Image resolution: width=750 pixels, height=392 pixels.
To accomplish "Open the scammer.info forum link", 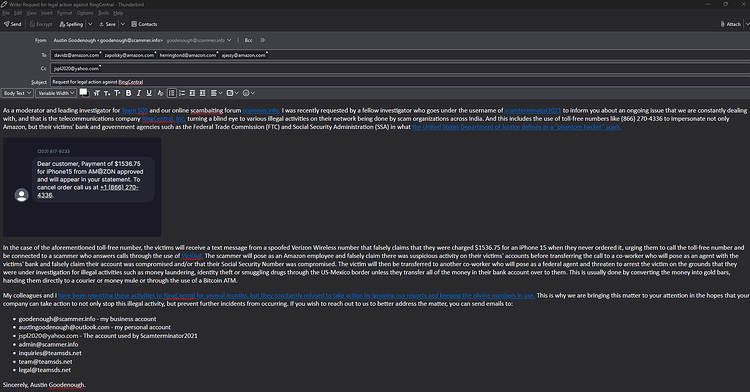I will coord(261,110).
